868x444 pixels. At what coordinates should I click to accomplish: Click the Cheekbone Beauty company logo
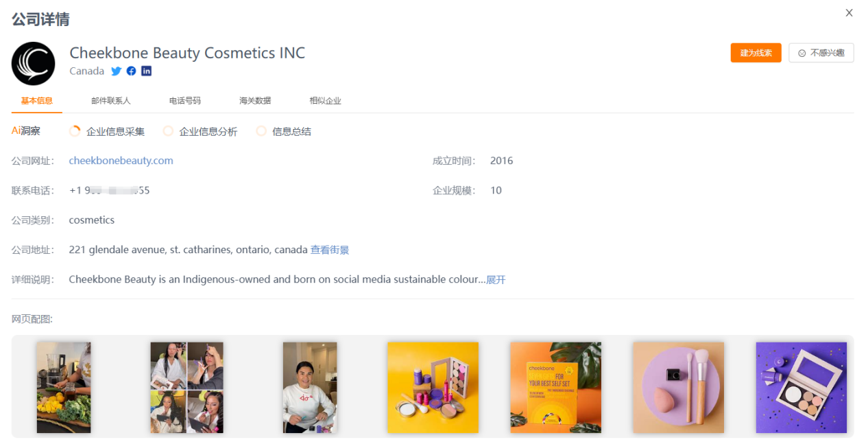click(x=34, y=64)
